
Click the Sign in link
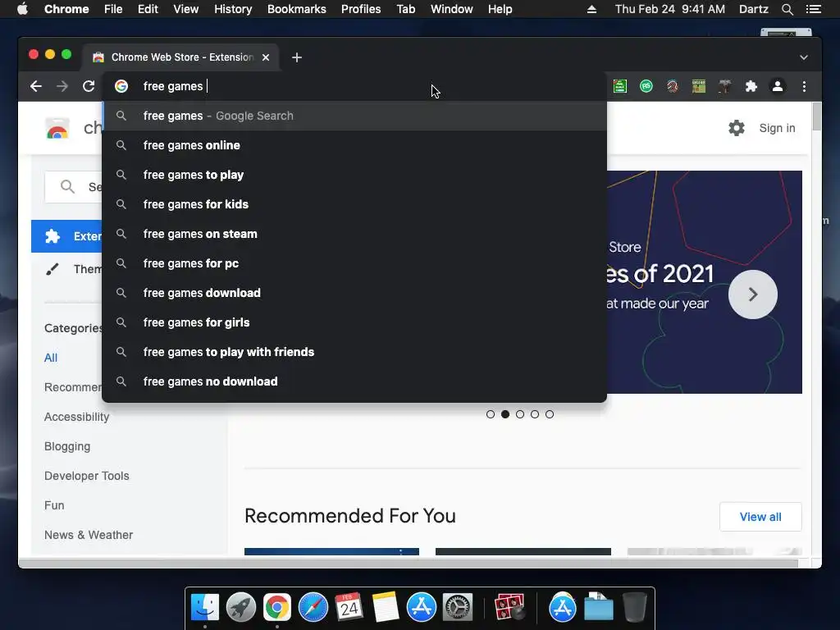pos(777,128)
